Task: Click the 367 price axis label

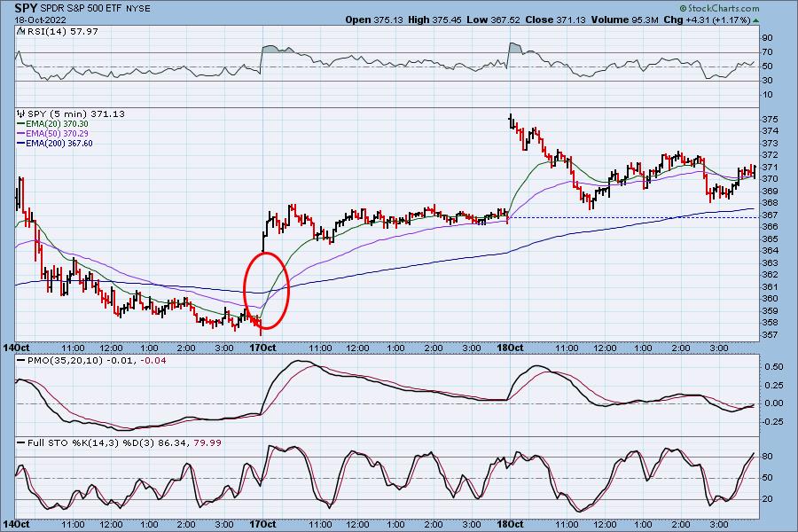Action: click(770, 215)
